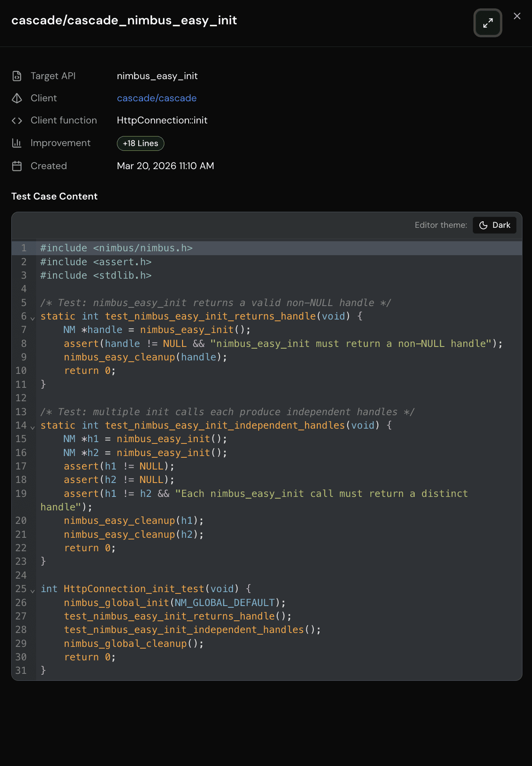
Task: Click the nimbus_easy_cleanup(handle) line
Action: [146, 357]
